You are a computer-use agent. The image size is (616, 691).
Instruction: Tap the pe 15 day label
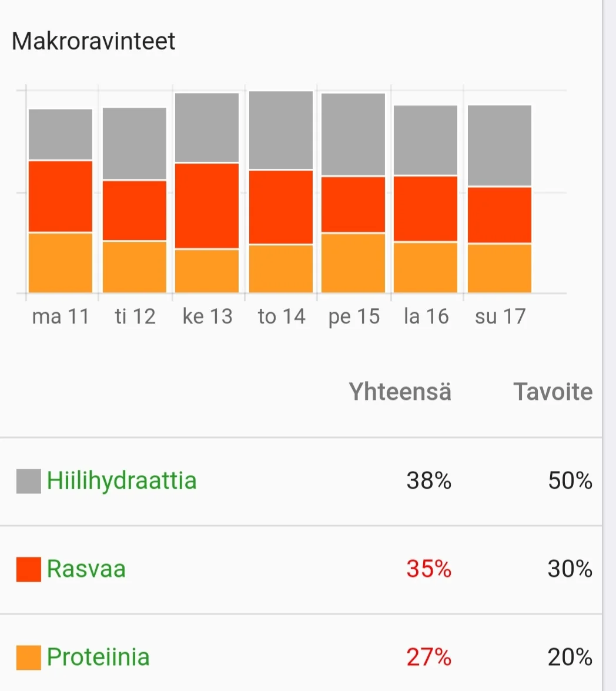[x=354, y=316]
